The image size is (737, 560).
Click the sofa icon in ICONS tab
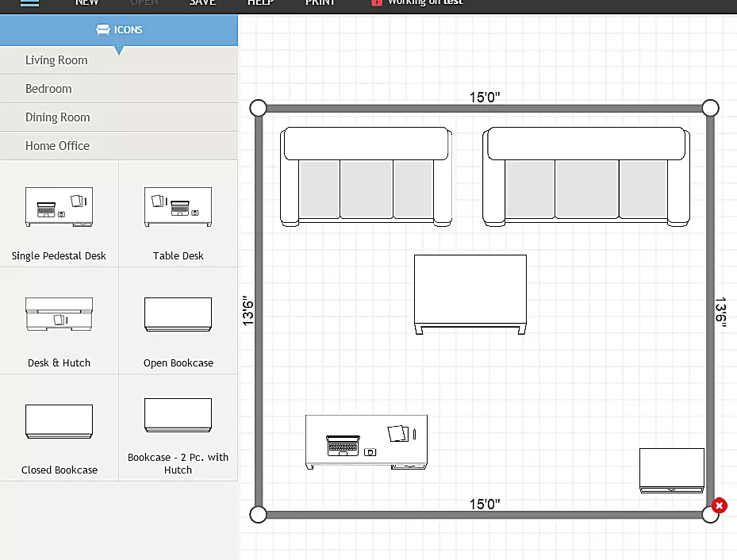(103, 30)
